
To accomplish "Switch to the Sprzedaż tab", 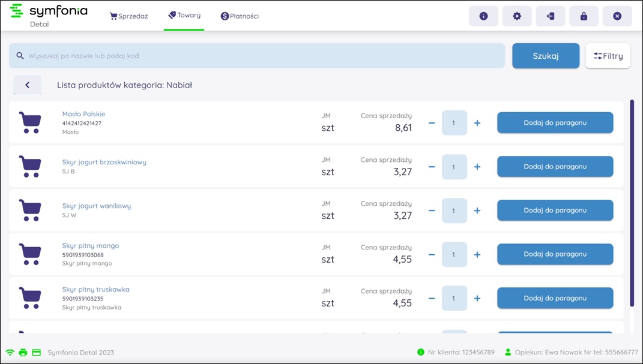I will pyautogui.click(x=128, y=16).
